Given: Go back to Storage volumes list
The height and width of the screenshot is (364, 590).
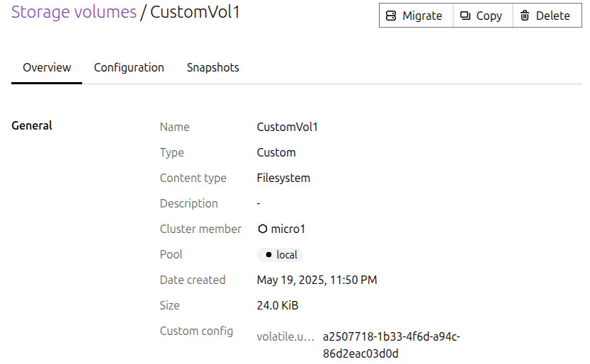Looking at the screenshot, I should 74,12.
